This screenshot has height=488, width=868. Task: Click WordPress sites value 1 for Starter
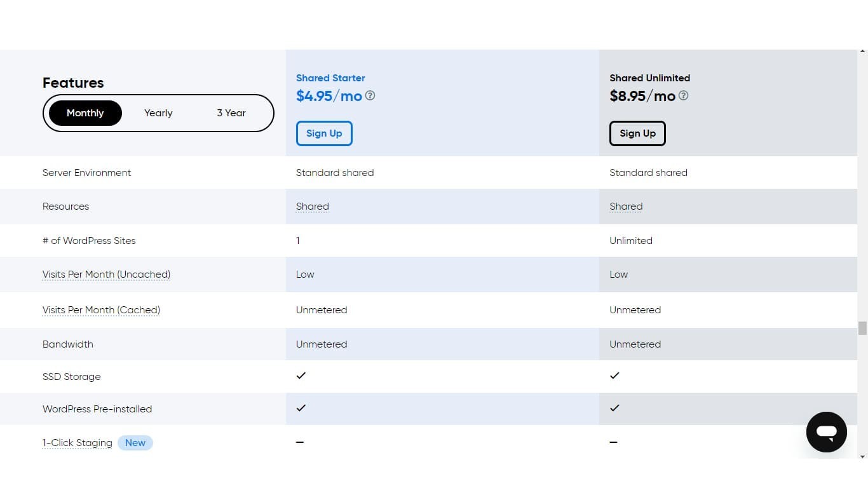tap(298, 241)
